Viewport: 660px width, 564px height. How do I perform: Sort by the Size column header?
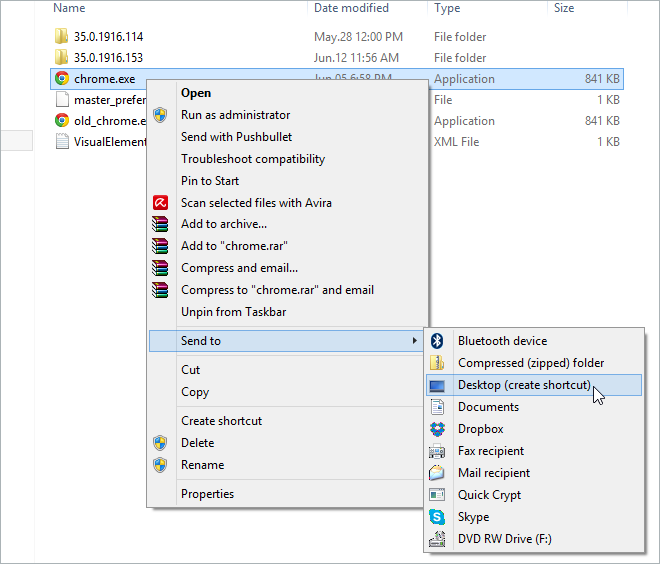point(564,8)
